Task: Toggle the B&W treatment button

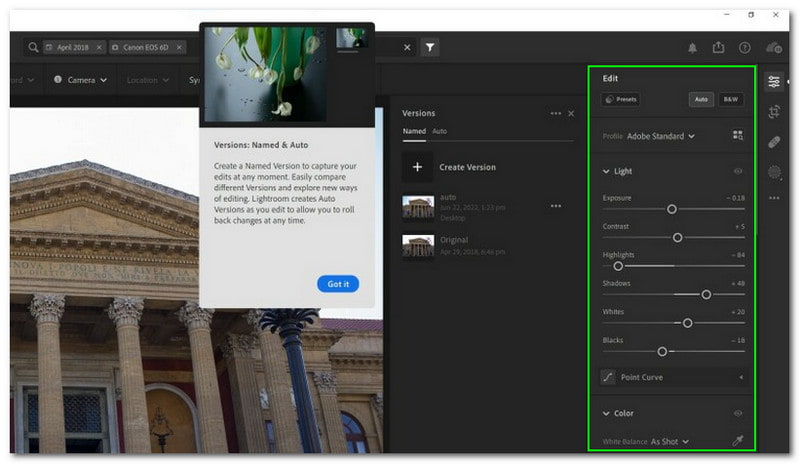Action: 731,100
